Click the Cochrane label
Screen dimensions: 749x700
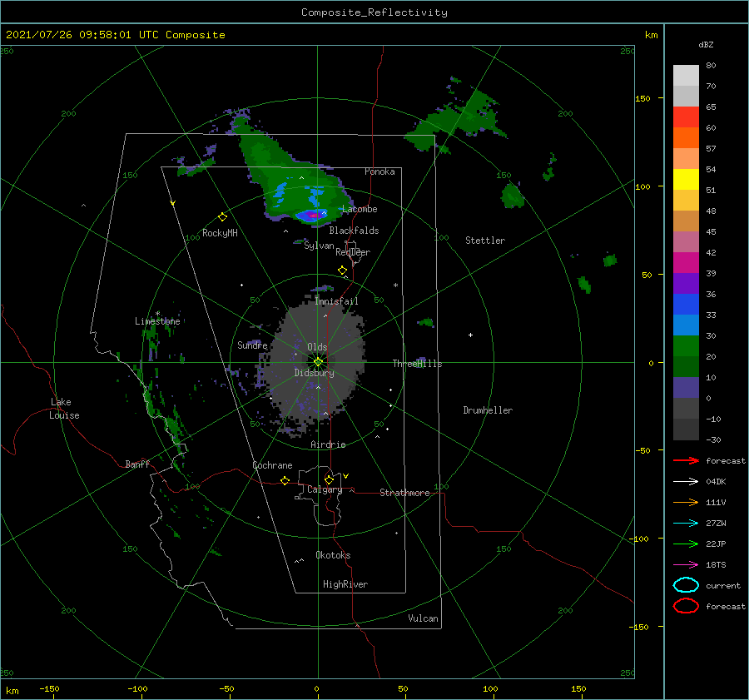tap(272, 465)
